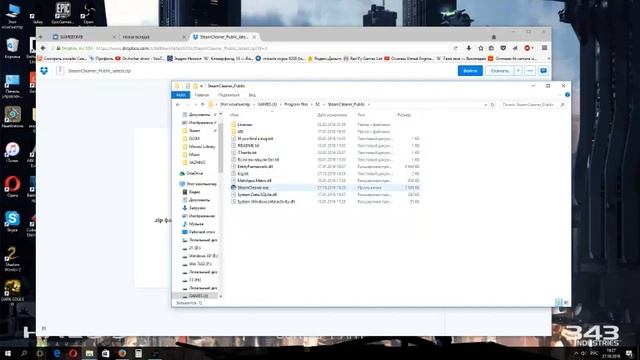Viewport: 640px width, 360px height.
Task: Open Корзина recycle bin desktop icon
Action: [12, 48]
